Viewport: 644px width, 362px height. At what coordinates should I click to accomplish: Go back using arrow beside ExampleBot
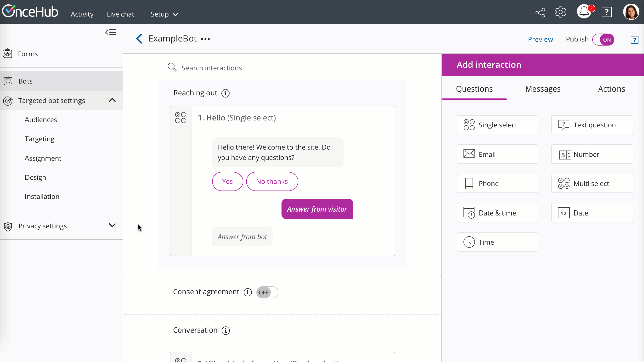139,39
